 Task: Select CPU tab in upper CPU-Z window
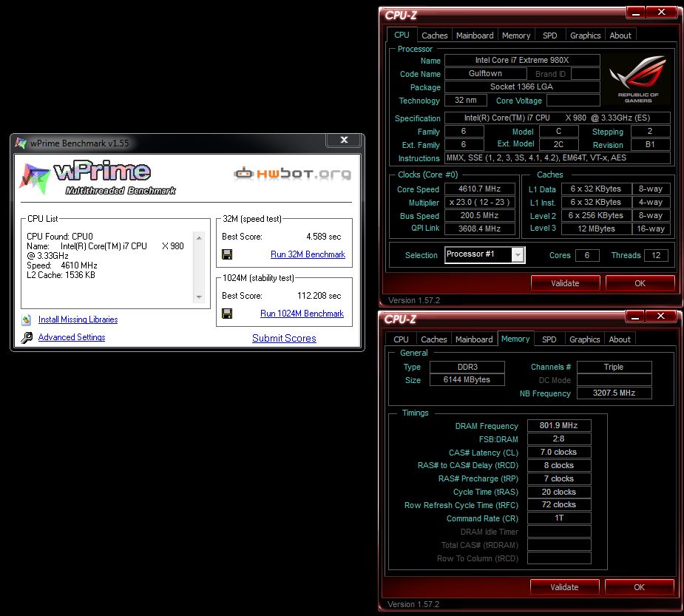pyautogui.click(x=402, y=35)
